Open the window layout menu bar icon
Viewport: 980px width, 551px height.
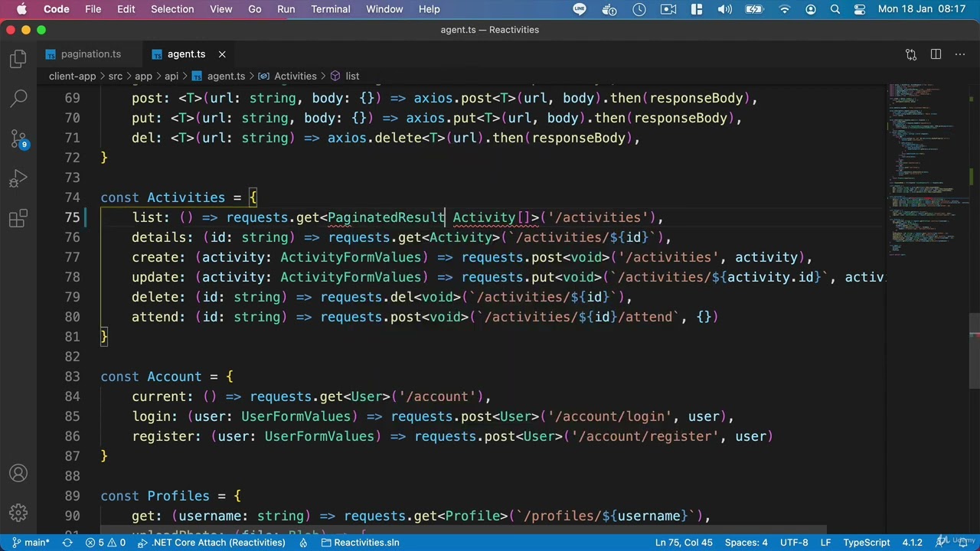tap(697, 9)
